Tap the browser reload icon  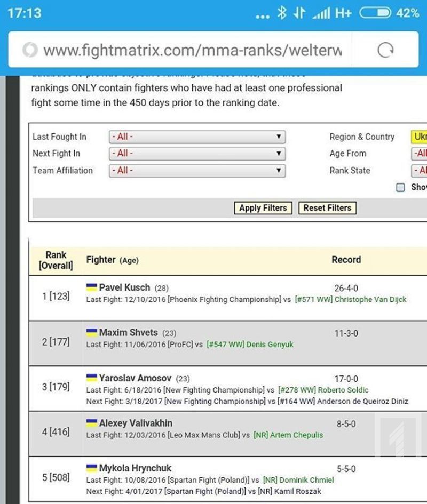tap(385, 50)
